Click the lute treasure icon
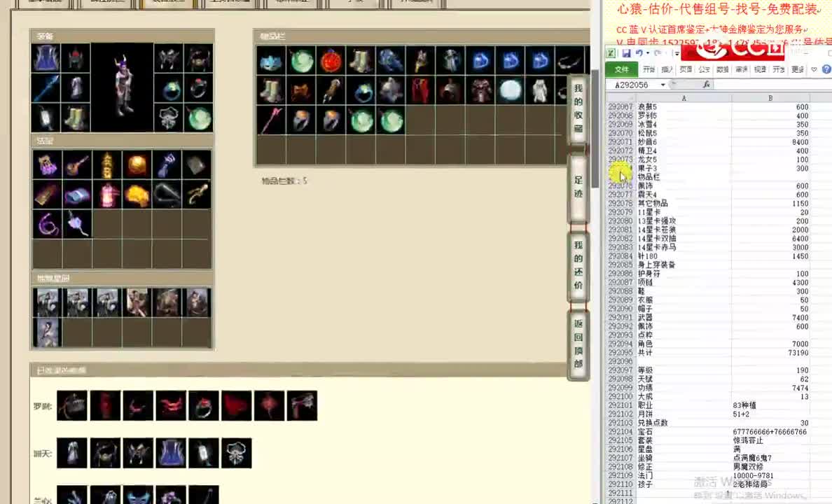832x504 pixels. (77, 165)
